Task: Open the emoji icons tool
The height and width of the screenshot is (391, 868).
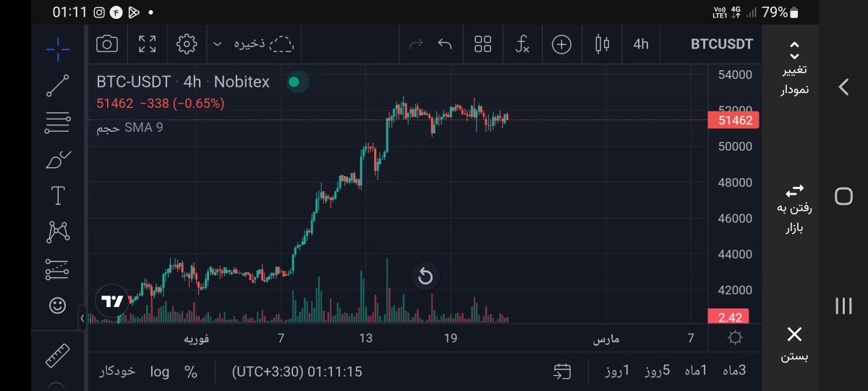Action: click(x=58, y=306)
